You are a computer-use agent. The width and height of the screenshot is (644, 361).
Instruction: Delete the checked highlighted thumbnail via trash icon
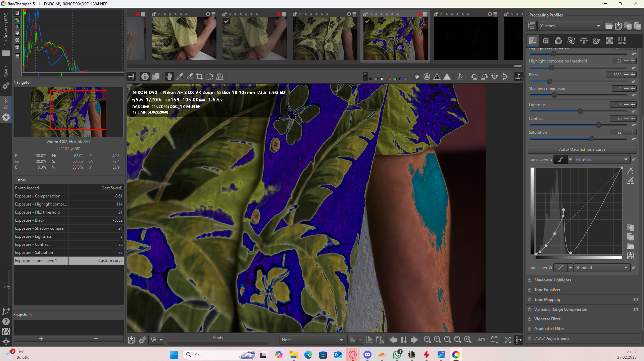pos(425,14)
